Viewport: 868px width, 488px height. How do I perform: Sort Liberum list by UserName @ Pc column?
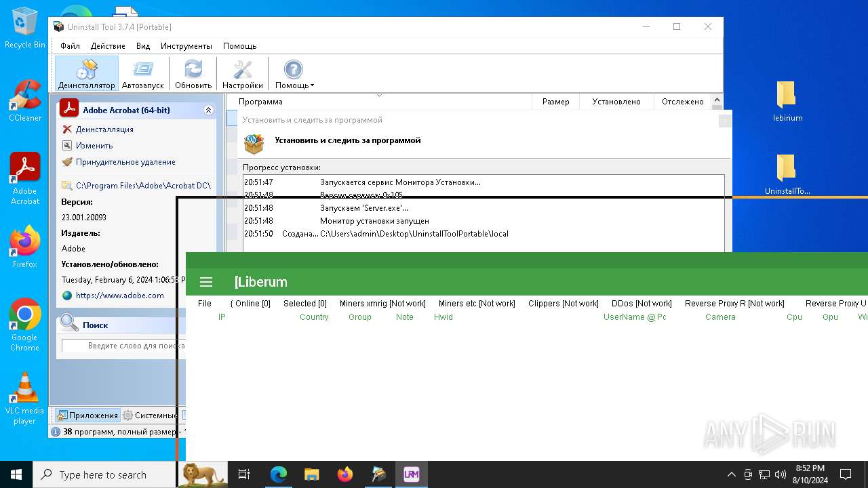coord(635,317)
